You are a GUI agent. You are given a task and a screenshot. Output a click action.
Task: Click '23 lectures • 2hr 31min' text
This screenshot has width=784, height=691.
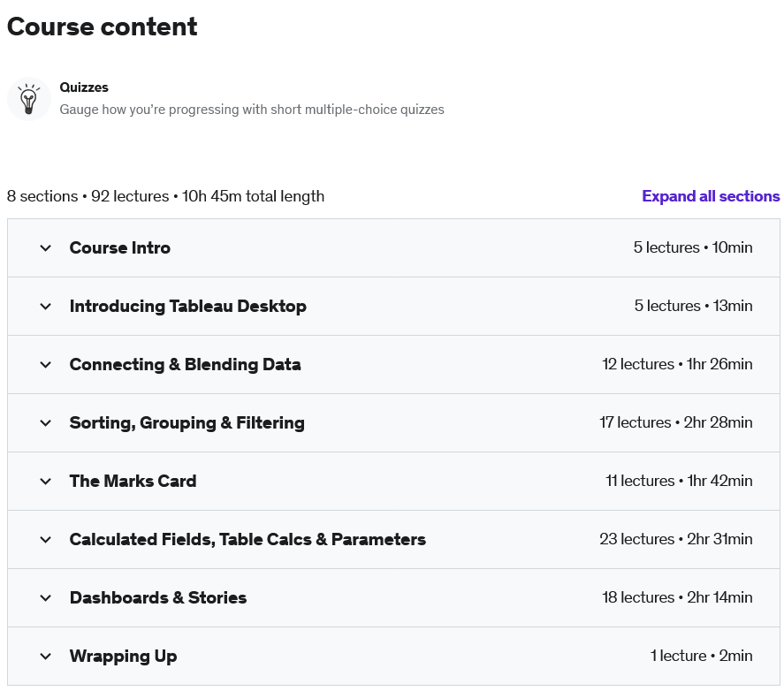click(x=676, y=539)
